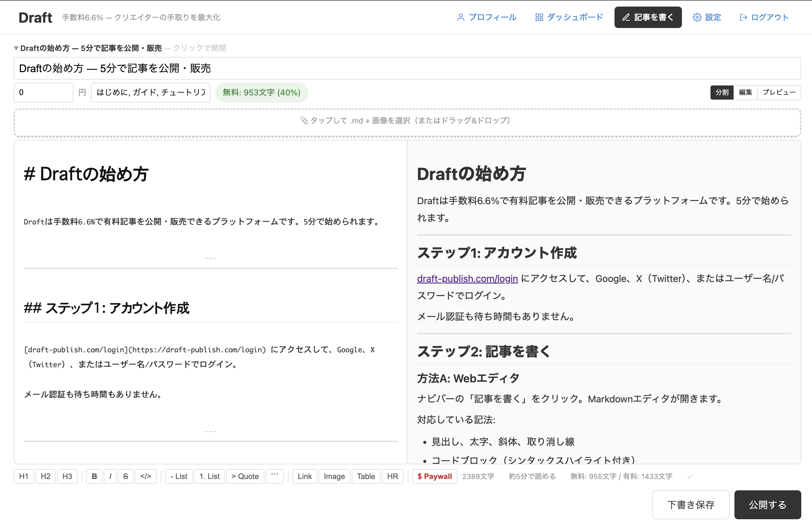Click preview heading ステップ2: 記事を書く

484,351
